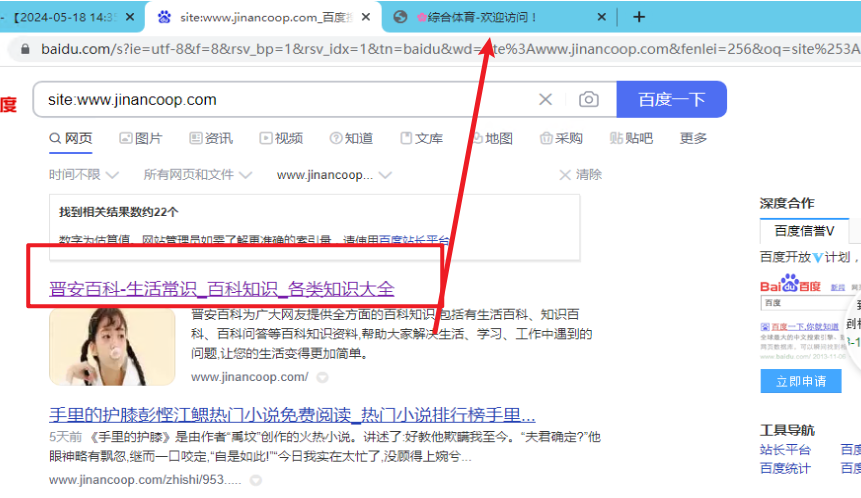Open a new browser tab with plus button
The image size is (861, 498).
point(639,17)
